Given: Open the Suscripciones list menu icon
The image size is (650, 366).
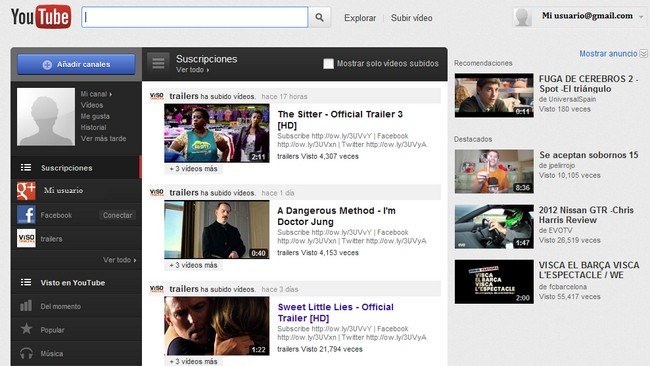Looking at the screenshot, I should coord(158,63).
